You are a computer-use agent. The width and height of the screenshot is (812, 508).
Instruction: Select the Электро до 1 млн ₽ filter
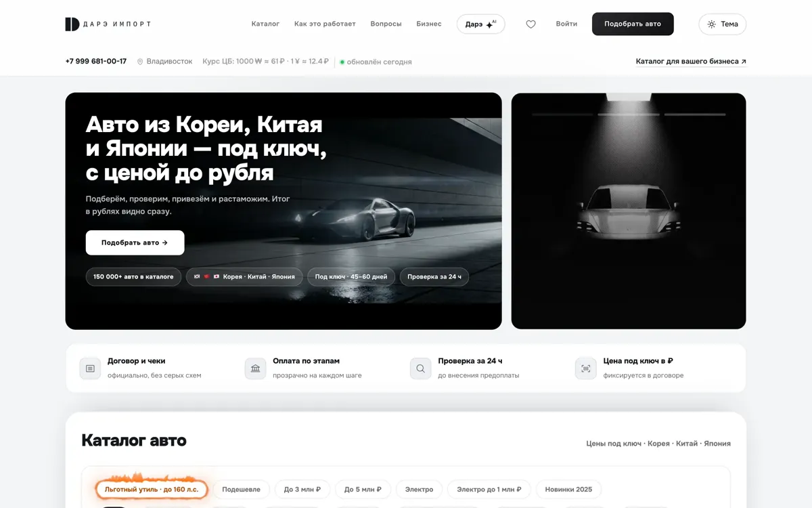[489, 489]
